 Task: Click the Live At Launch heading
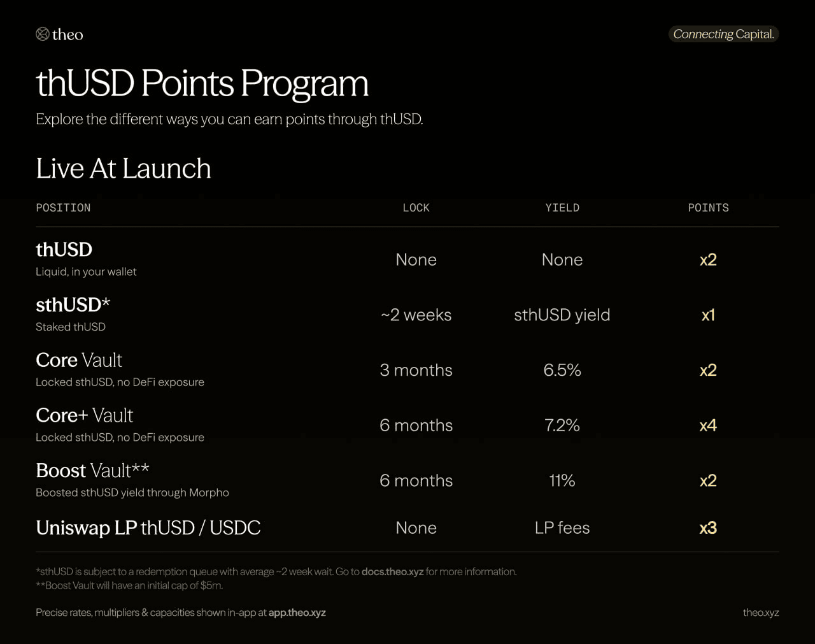point(124,168)
